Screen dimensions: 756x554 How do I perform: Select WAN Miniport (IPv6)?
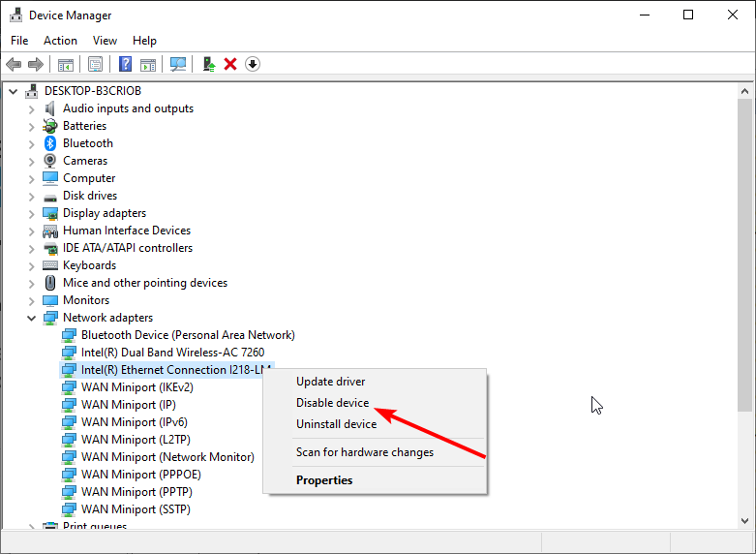[x=134, y=421]
